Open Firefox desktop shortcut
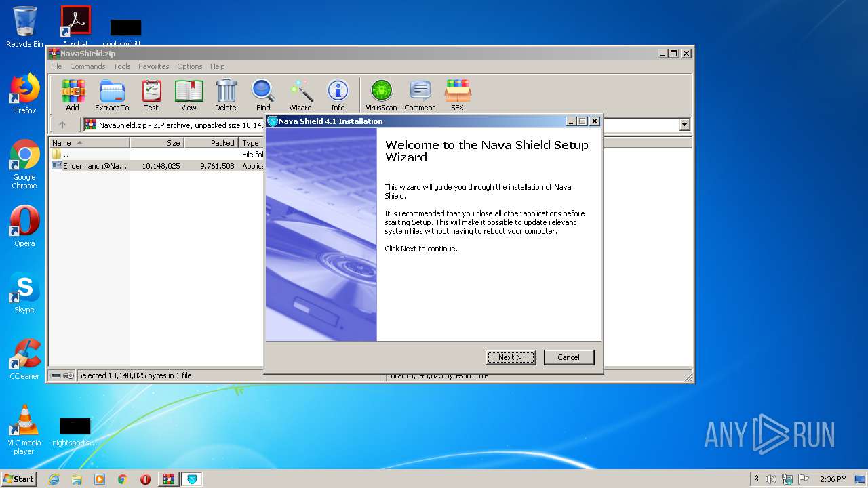 click(24, 94)
